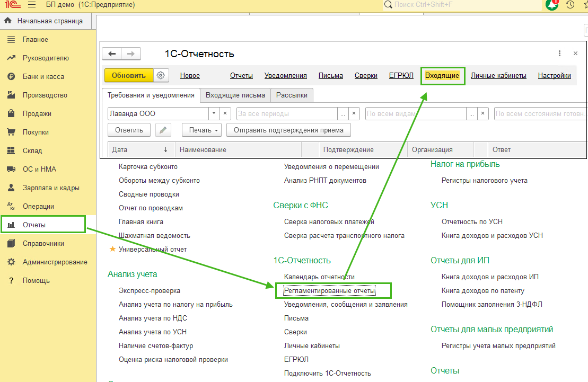The width and height of the screenshot is (588, 382).
Task: Open the hamburger main menu
Action: (x=32, y=5)
